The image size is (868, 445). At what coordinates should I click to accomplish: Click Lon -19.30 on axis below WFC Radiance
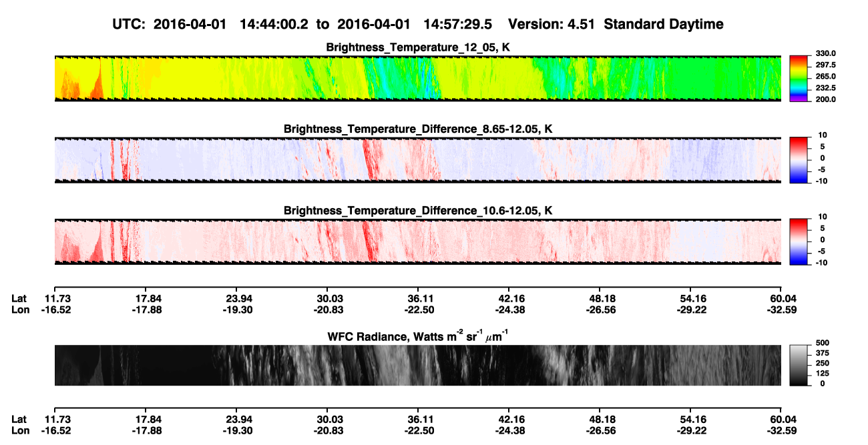coord(236,430)
